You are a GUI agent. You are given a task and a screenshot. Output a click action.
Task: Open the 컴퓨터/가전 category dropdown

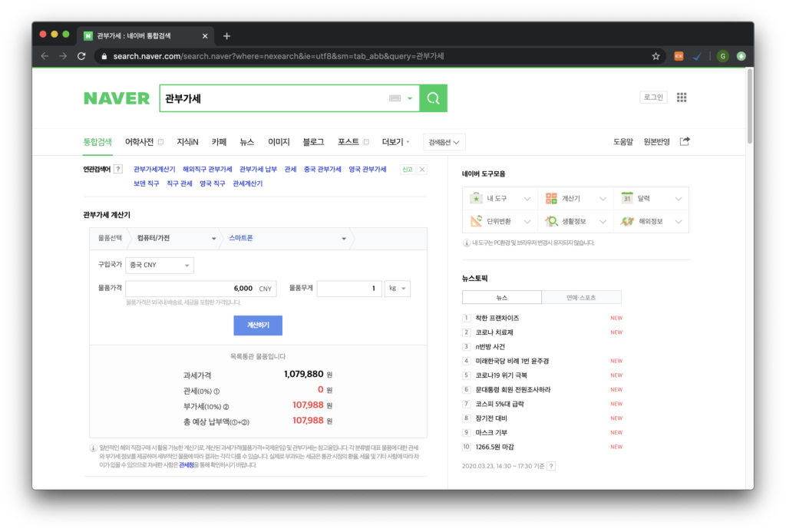click(x=176, y=238)
